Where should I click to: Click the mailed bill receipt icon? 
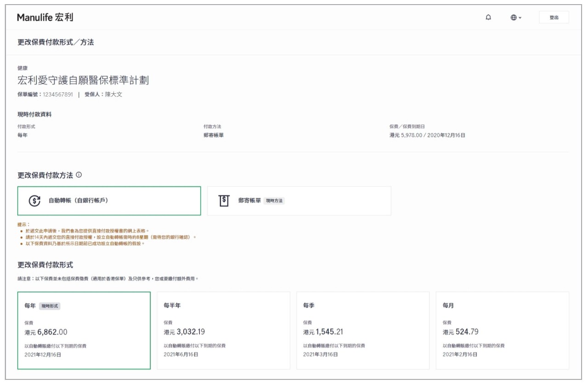pos(224,201)
